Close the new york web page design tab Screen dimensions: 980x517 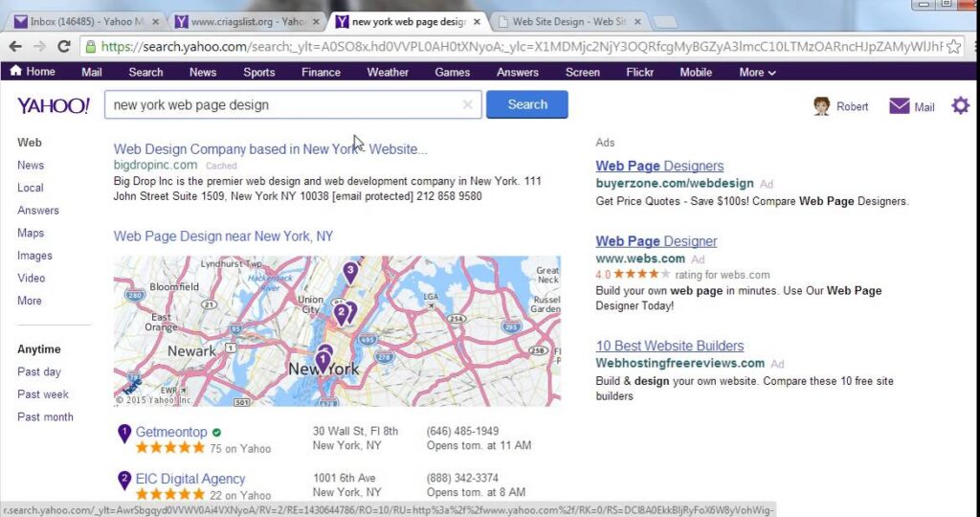click(477, 22)
